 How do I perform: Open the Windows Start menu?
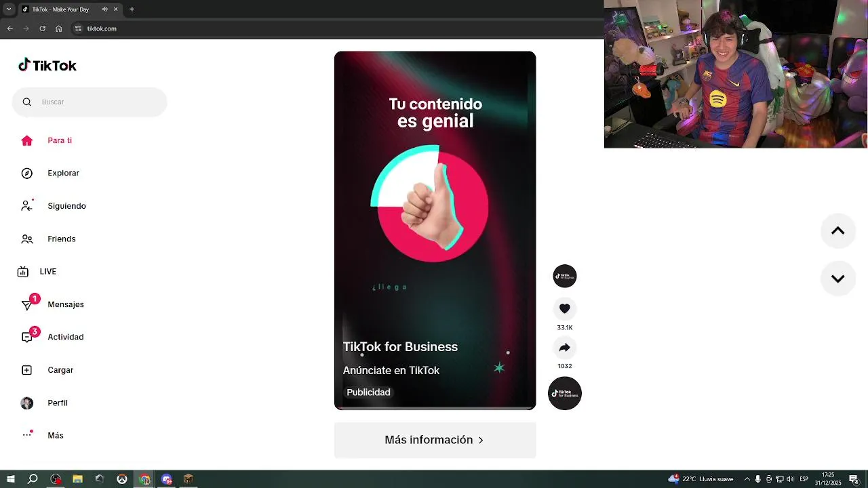click(x=10, y=479)
